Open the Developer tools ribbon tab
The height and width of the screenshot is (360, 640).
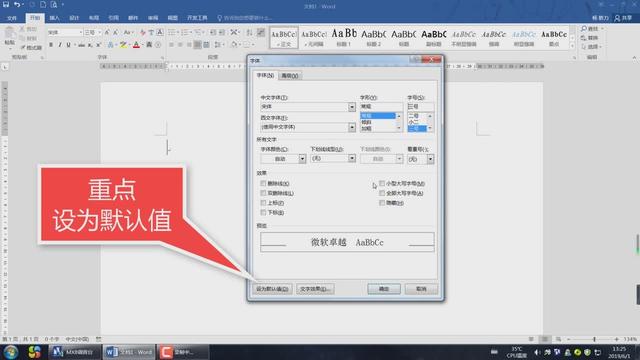pyautogui.click(x=197, y=18)
